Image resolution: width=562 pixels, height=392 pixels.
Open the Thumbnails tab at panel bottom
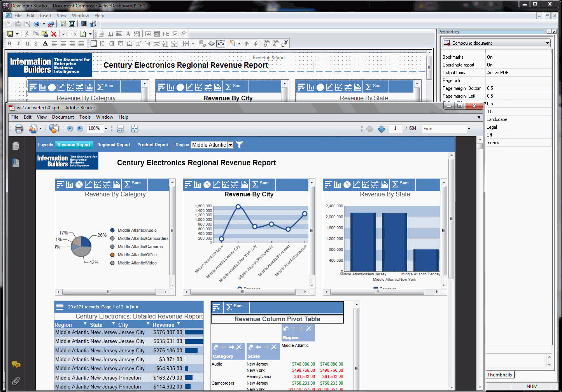coord(500,375)
